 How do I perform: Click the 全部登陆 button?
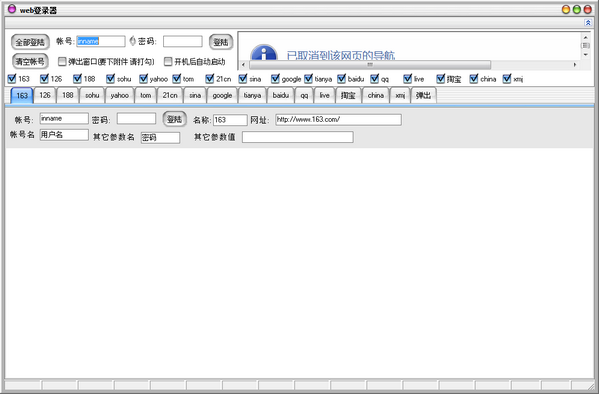[30, 42]
